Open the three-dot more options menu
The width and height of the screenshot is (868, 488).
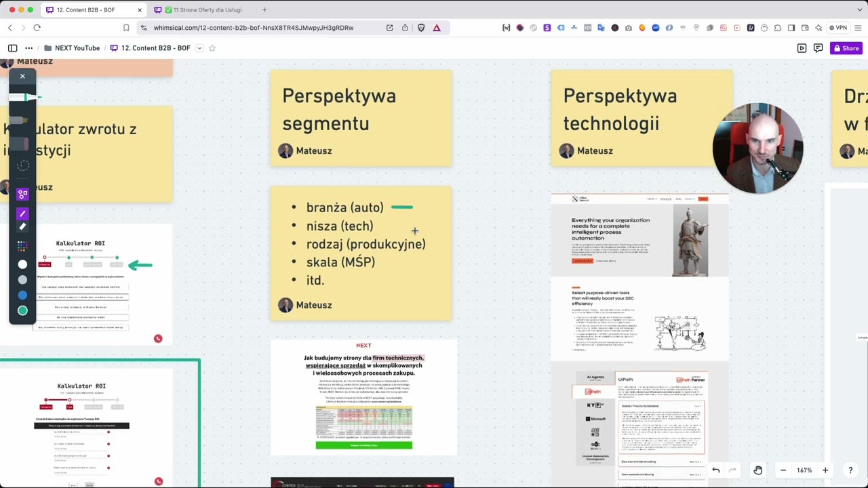[28, 48]
